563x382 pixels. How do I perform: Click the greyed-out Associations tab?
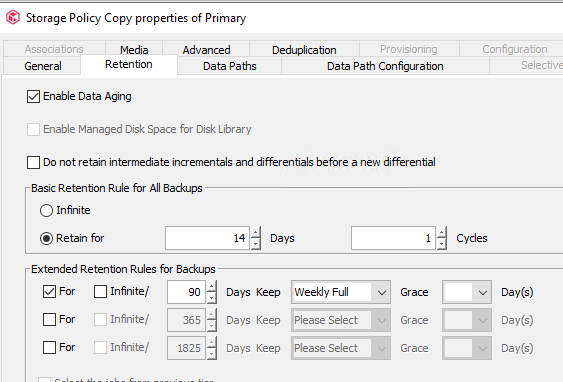pyautogui.click(x=54, y=49)
